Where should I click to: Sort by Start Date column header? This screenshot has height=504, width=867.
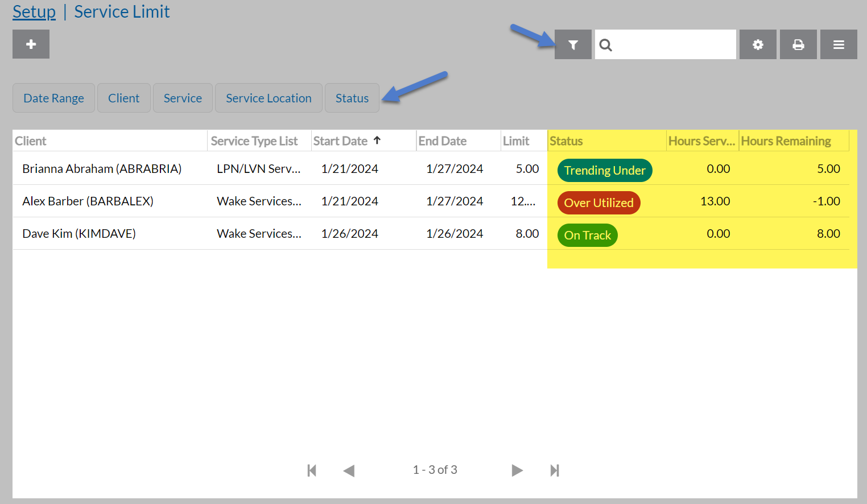[340, 141]
